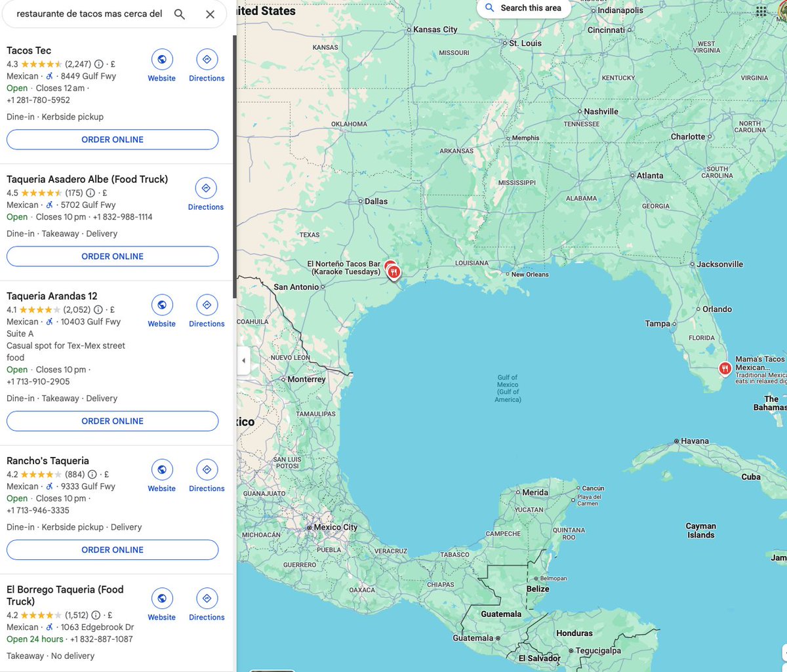Image resolution: width=787 pixels, height=672 pixels.
Task: Click the search query input field
Action: click(89, 14)
